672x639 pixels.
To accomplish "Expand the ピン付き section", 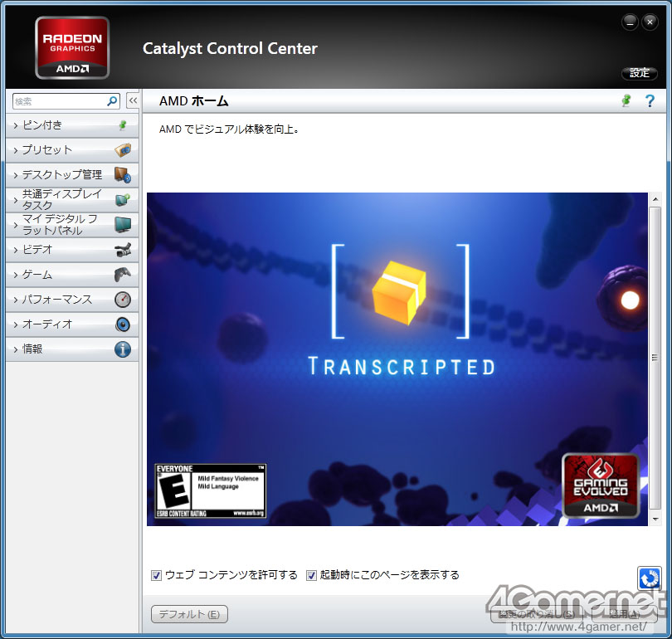I will [72, 125].
